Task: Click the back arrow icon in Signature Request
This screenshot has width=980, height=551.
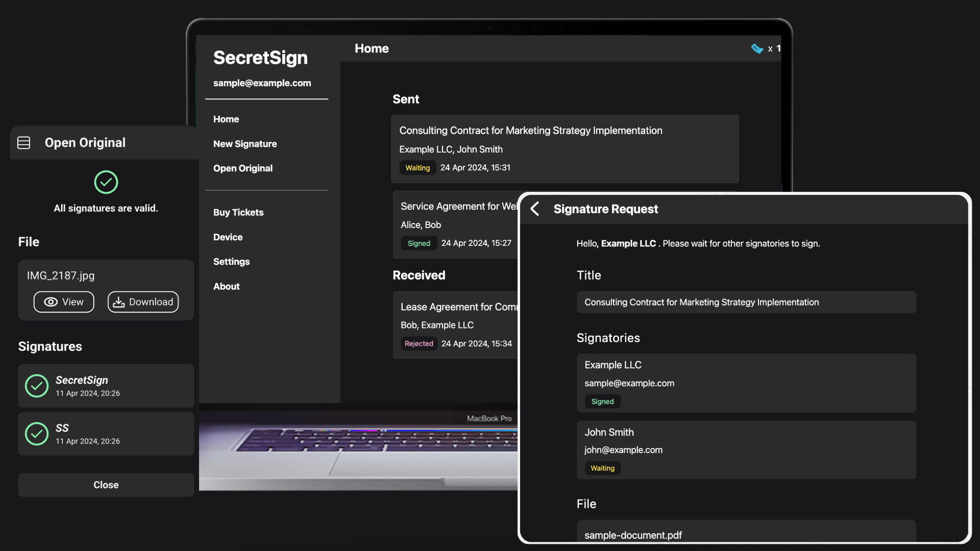Action: point(535,209)
